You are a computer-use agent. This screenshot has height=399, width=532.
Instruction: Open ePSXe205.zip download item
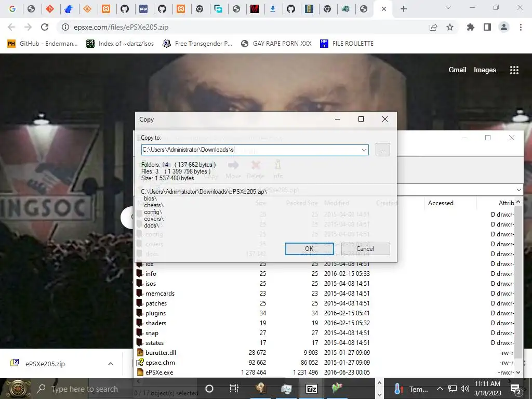[45, 364]
